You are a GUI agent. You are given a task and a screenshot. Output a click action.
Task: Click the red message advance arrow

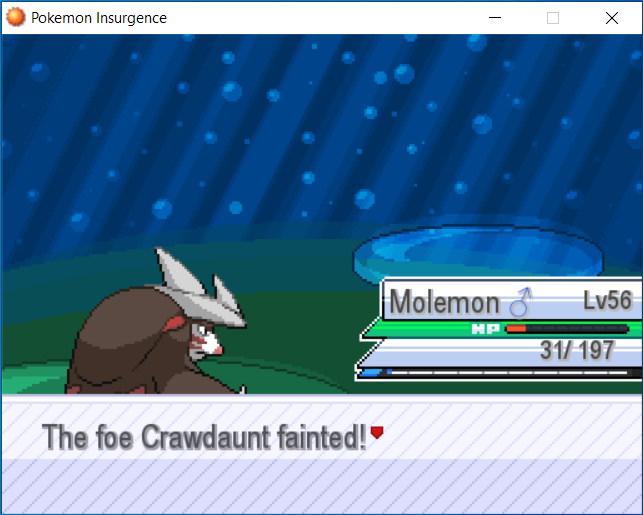(x=377, y=433)
